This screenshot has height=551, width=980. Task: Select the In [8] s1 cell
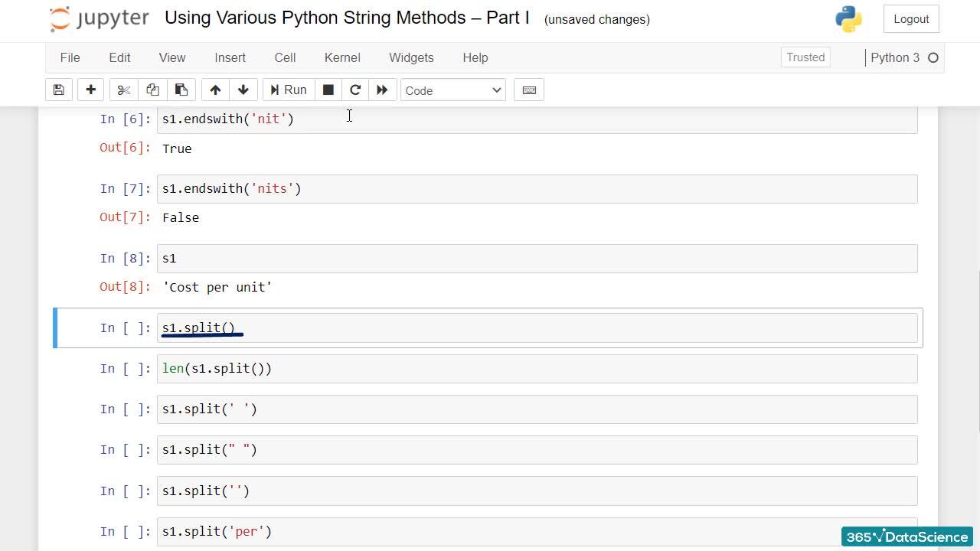(537, 258)
